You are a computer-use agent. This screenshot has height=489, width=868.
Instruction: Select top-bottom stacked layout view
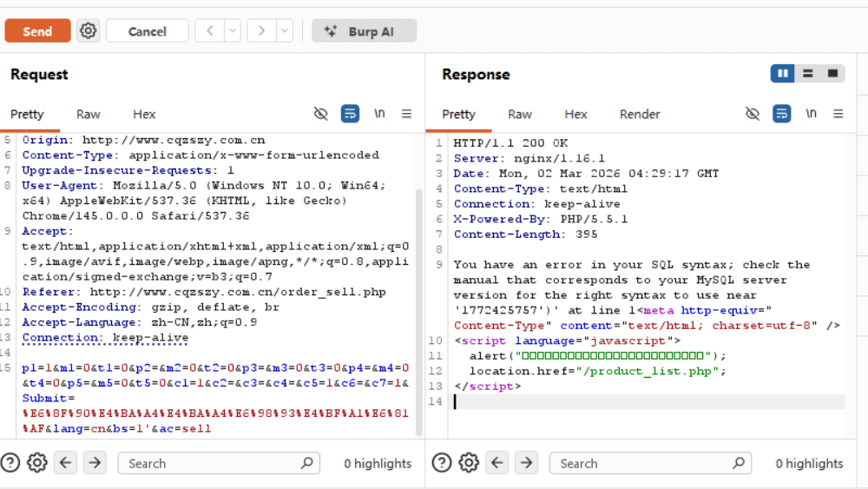807,74
